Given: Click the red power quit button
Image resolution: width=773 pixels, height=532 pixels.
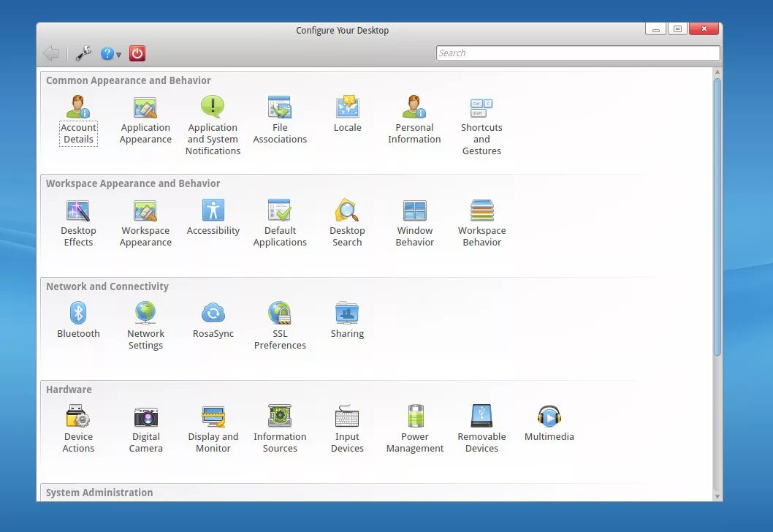Looking at the screenshot, I should pos(137,53).
